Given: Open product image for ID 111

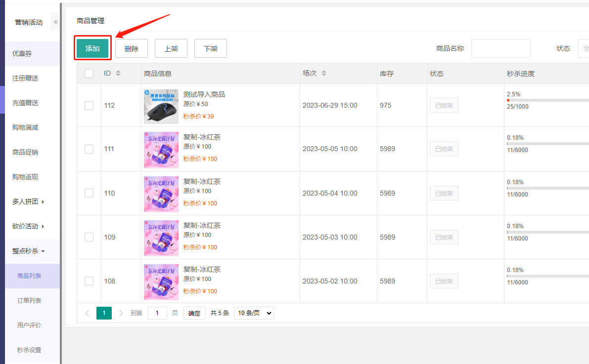Looking at the screenshot, I should (x=161, y=149).
